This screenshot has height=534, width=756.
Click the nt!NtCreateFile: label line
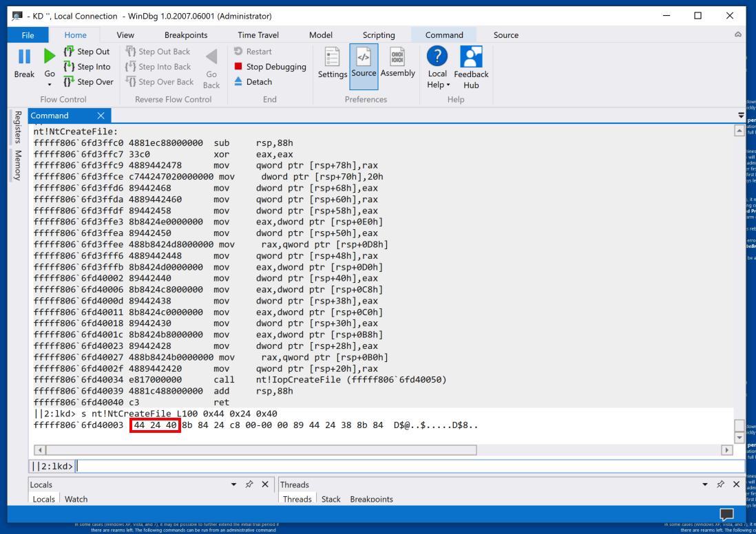75,131
